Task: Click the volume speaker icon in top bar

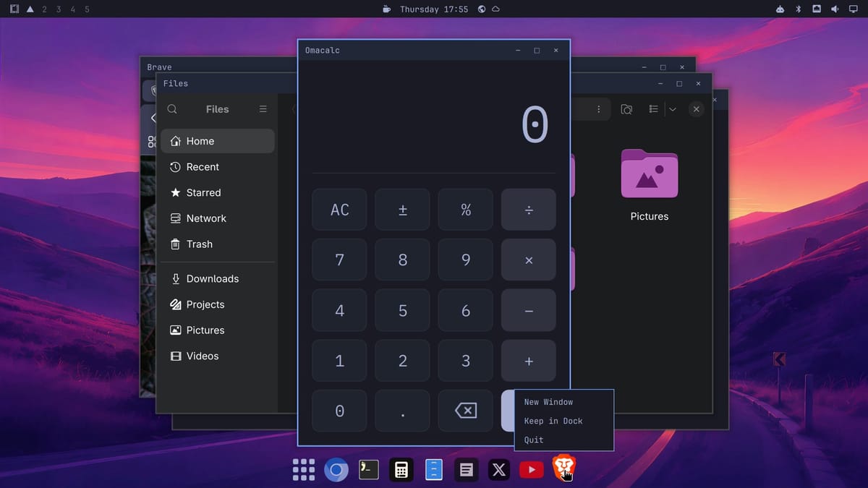Action: 835,9
